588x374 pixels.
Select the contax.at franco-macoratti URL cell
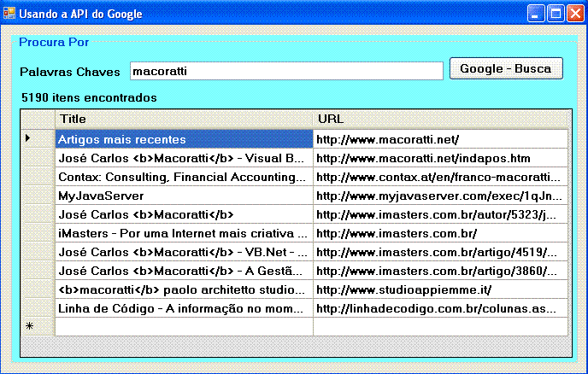(x=440, y=177)
